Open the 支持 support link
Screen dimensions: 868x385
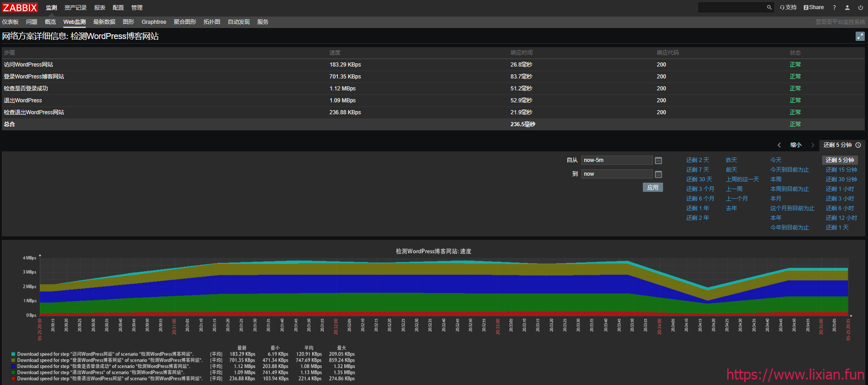point(788,7)
